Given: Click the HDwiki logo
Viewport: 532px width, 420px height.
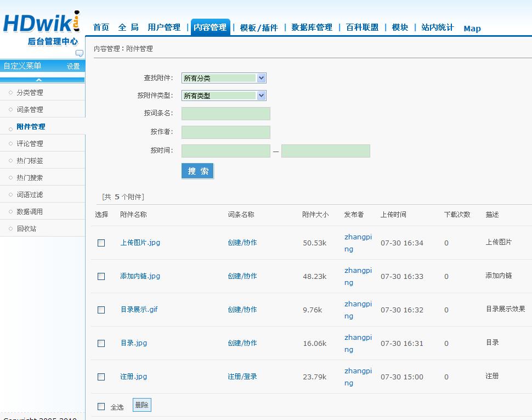Looking at the screenshot, I should tap(41, 28).
